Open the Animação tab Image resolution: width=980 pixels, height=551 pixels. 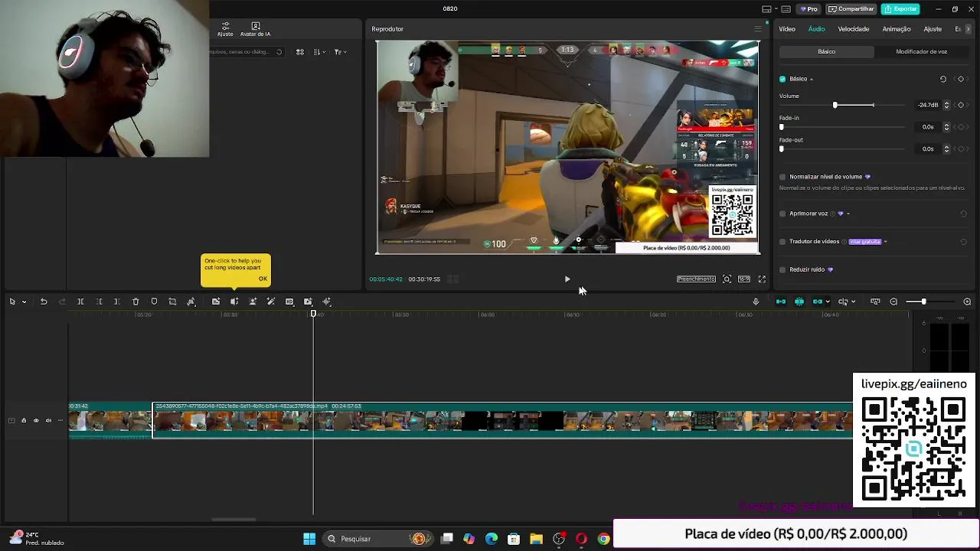point(897,29)
